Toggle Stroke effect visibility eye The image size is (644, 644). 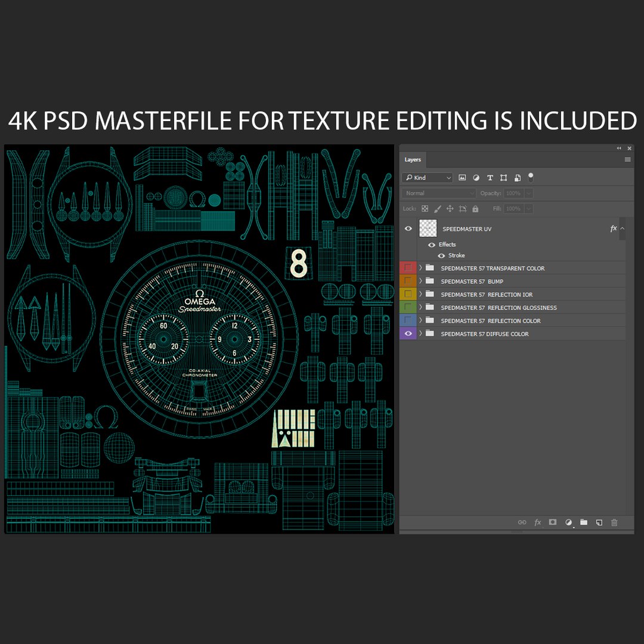coord(441,255)
